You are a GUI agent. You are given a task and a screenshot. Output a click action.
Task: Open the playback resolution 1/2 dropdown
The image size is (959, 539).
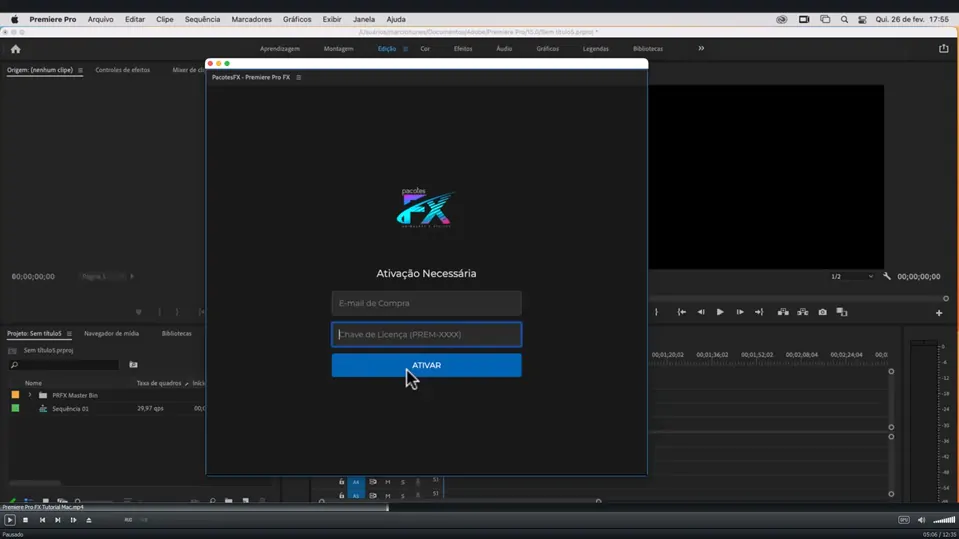click(x=851, y=276)
